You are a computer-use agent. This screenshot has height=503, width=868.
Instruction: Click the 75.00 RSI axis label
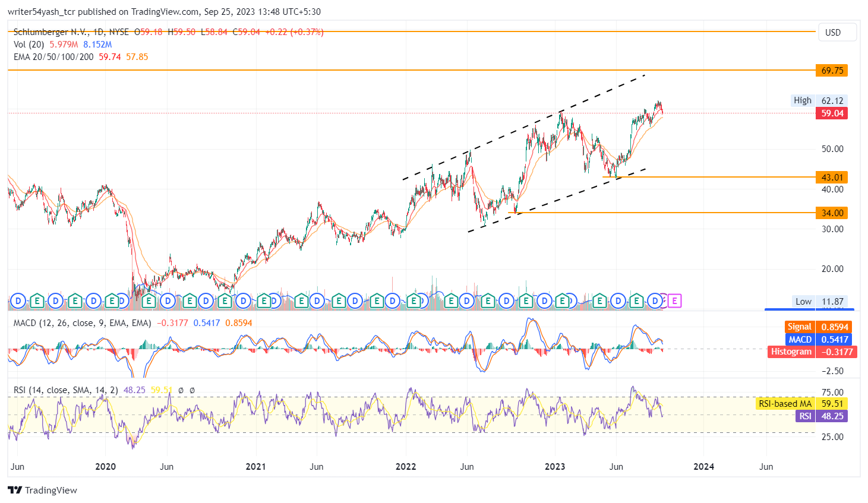coord(832,392)
